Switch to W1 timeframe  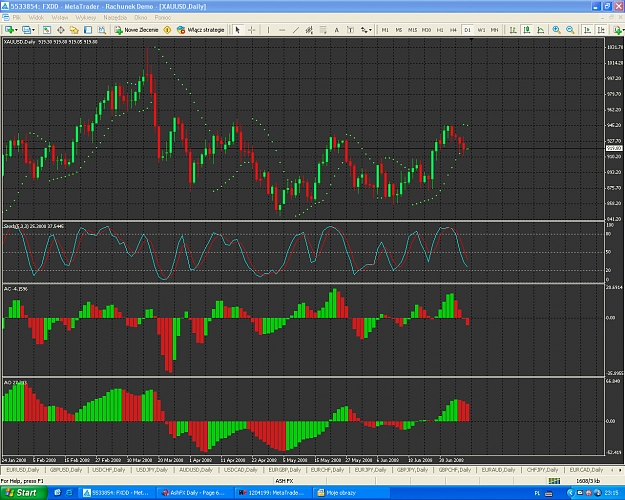click(x=481, y=30)
